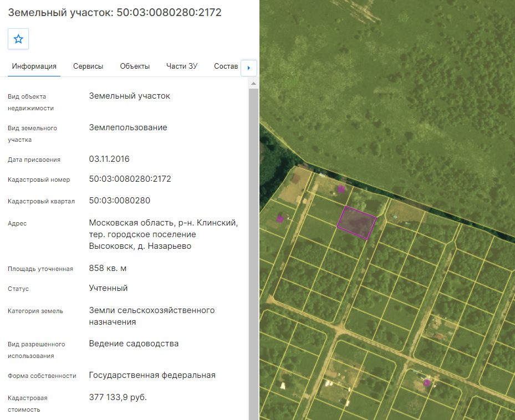Select the highlighted magenta parcel on map
The image size is (515, 420).
pyautogui.click(x=356, y=222)
